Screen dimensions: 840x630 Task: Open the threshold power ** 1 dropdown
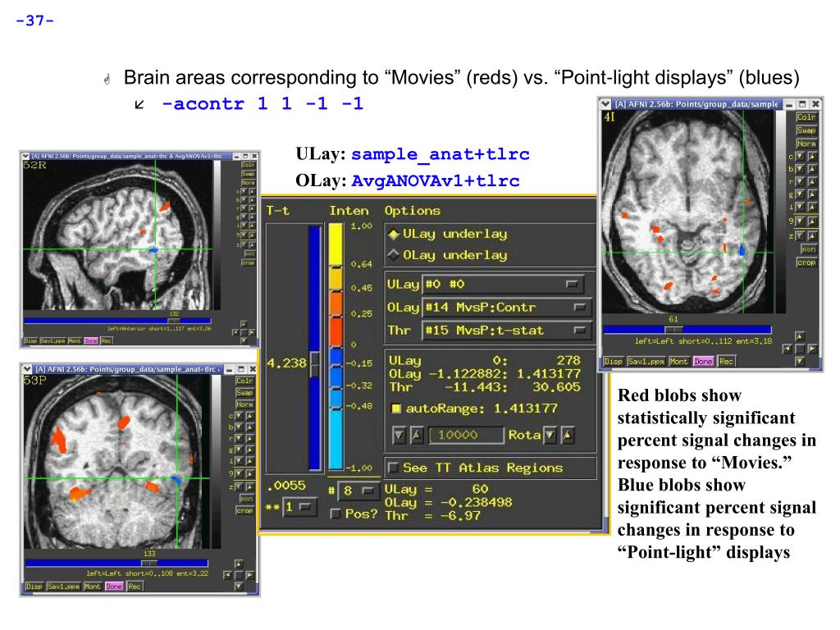click(300, 507)
